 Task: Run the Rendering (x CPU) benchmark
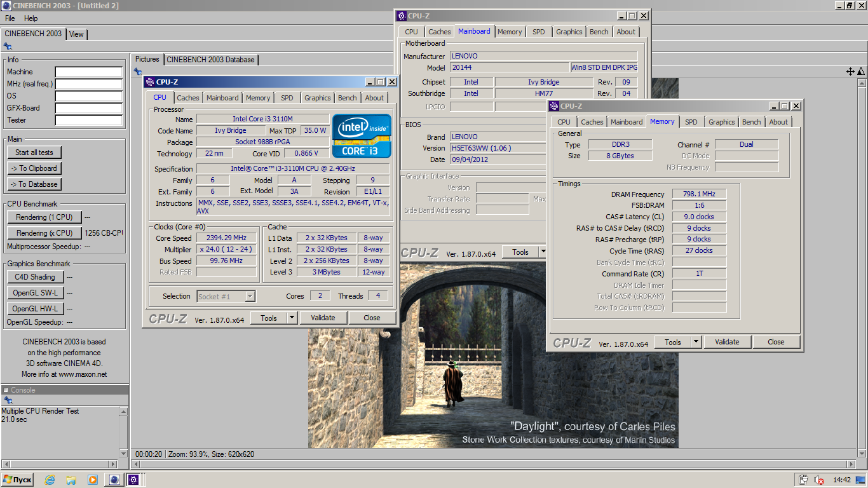click(44, 233)
